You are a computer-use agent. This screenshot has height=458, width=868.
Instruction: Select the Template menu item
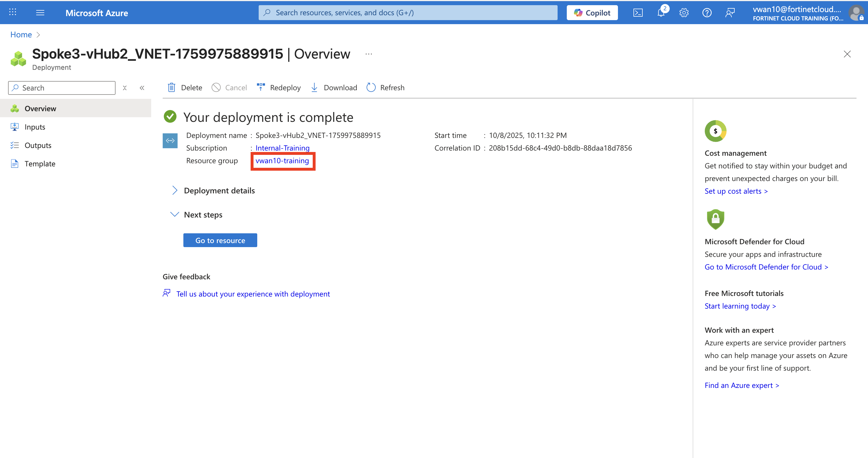click(40, 164)
